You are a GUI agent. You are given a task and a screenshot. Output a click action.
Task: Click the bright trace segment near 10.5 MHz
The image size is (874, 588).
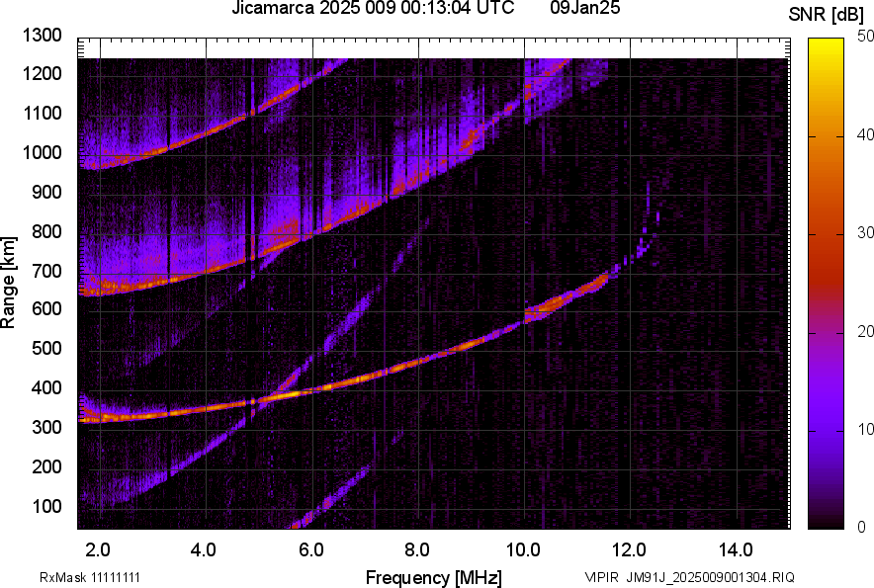552,304
